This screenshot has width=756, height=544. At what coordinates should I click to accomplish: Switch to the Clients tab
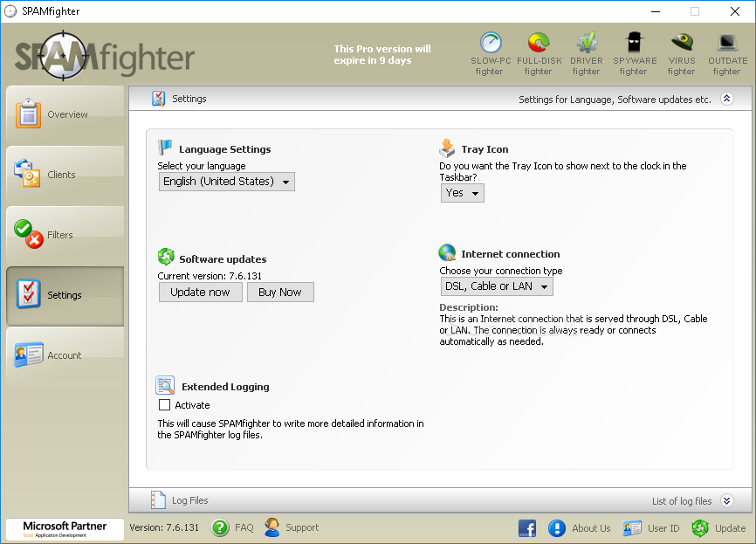65,175
